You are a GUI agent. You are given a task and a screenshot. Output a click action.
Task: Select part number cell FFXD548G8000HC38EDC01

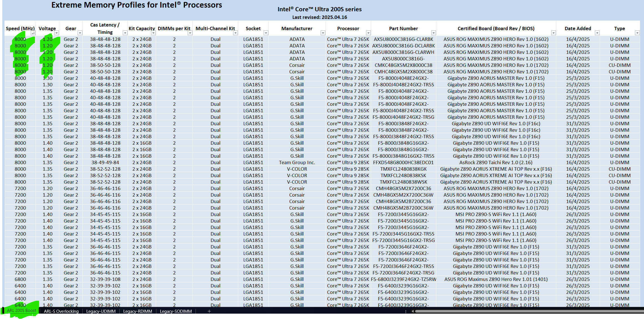coord(403,162)
